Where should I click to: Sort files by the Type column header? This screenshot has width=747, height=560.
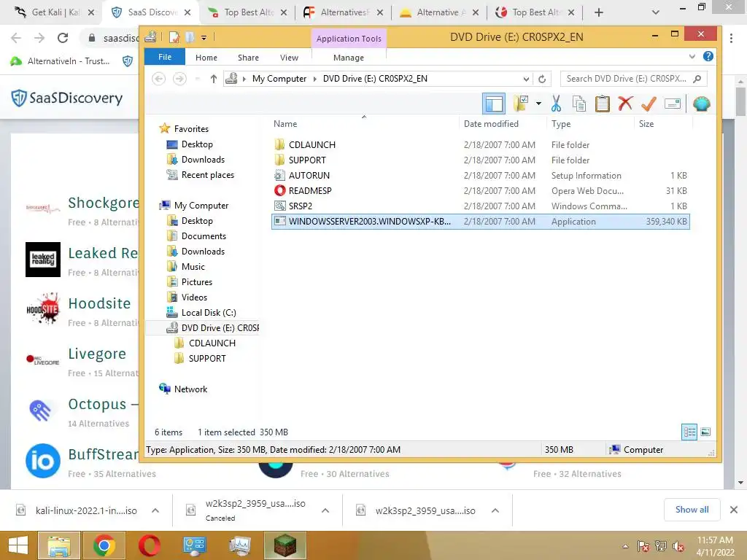tap(561, 124)
